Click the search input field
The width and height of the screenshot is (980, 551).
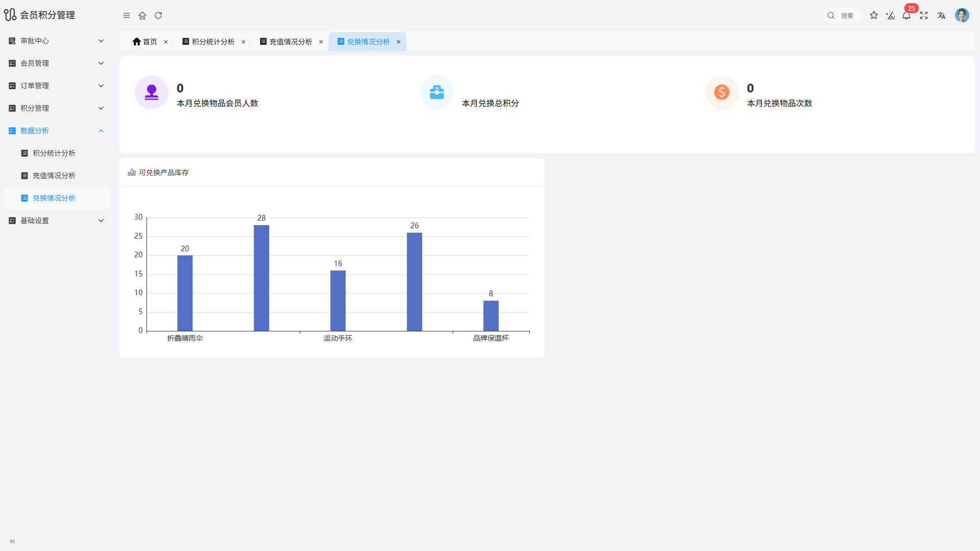848,15
